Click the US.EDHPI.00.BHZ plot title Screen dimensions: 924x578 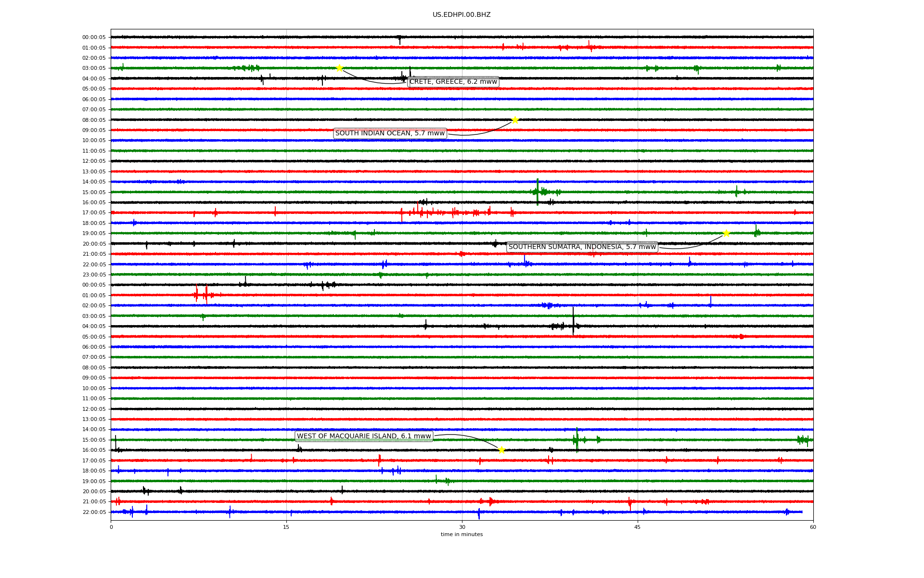click(462, 15)
